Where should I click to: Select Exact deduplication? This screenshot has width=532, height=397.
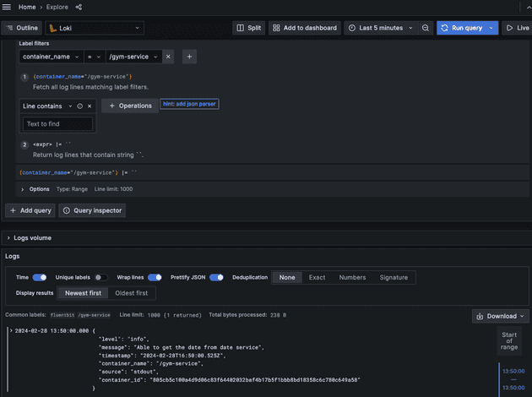[317, 278]
